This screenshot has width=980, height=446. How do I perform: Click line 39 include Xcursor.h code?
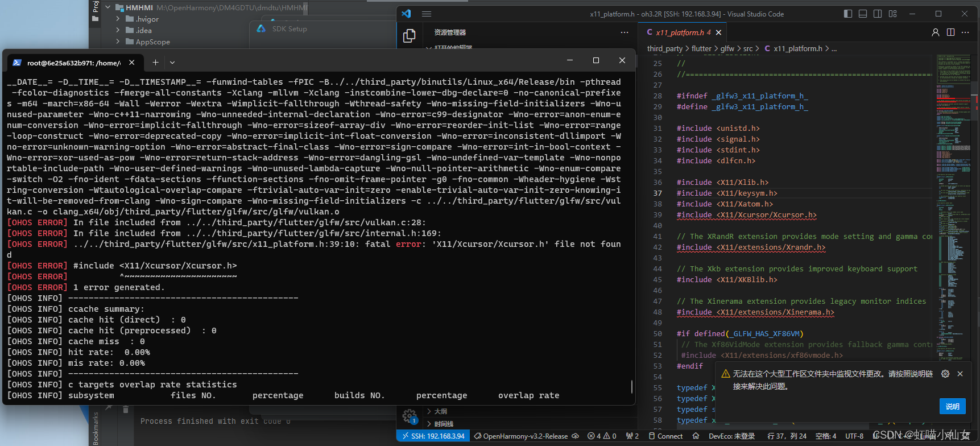746,215
